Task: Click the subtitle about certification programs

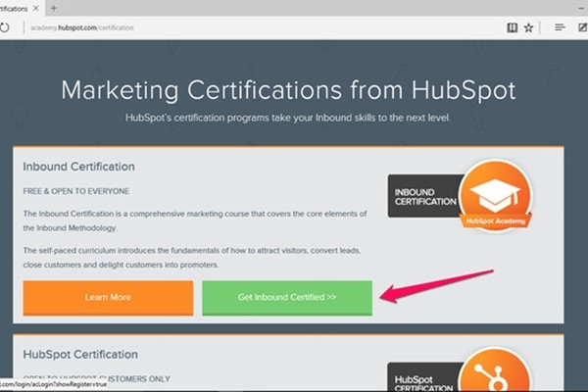Action: coord(287,118)
